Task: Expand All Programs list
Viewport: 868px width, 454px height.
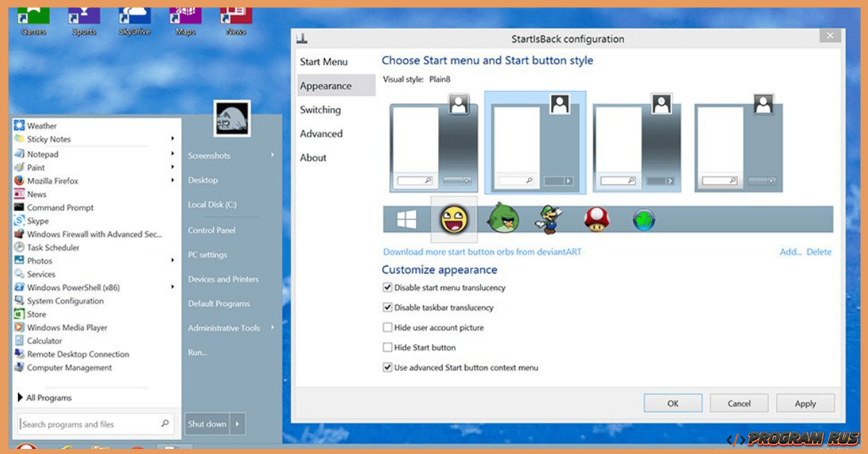Action: [x=48, y=398]
